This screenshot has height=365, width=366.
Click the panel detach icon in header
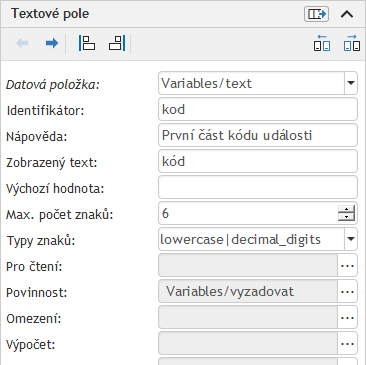point(316,14)
